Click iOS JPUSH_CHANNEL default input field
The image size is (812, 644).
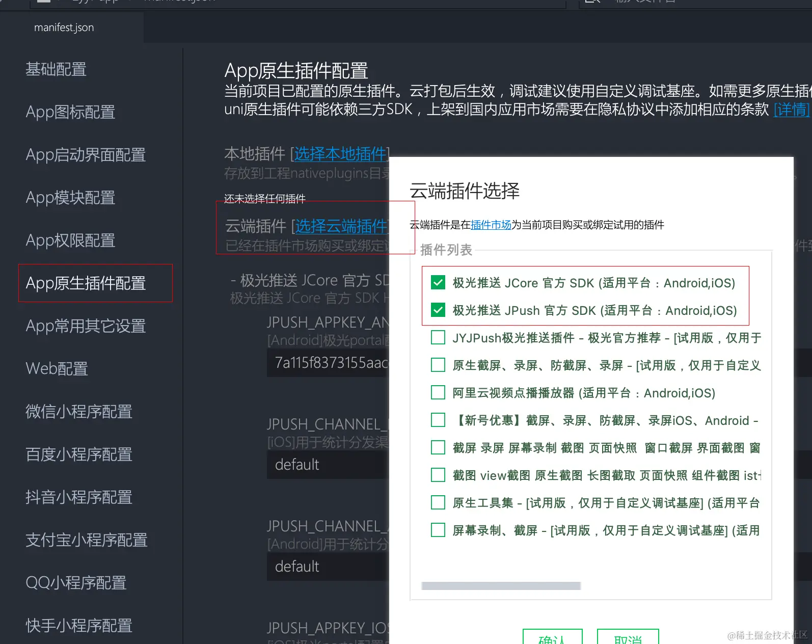[329, 465]
